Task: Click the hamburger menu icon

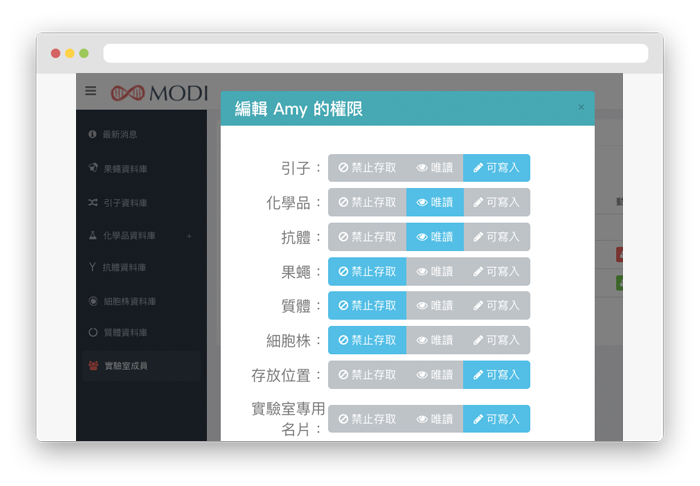Action: tap(91, 91)
